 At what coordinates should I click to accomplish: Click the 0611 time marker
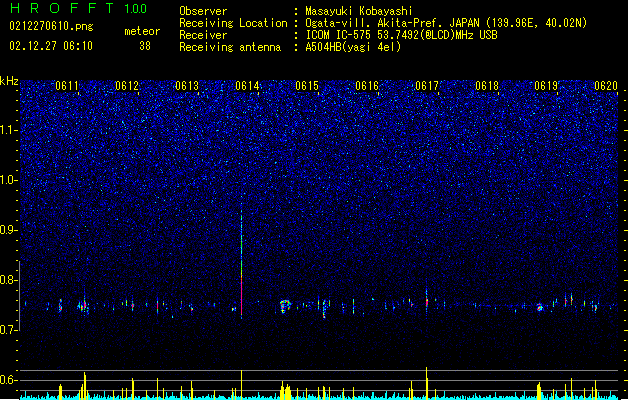tap(67, 86)
